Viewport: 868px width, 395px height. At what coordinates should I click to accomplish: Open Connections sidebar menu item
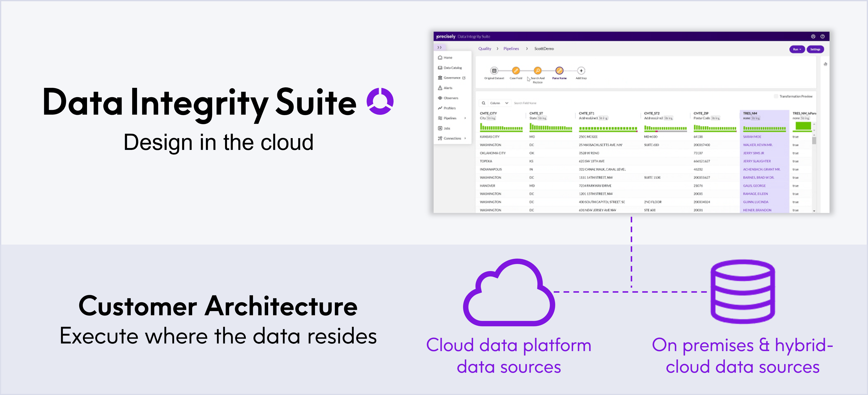coord(450,138)
